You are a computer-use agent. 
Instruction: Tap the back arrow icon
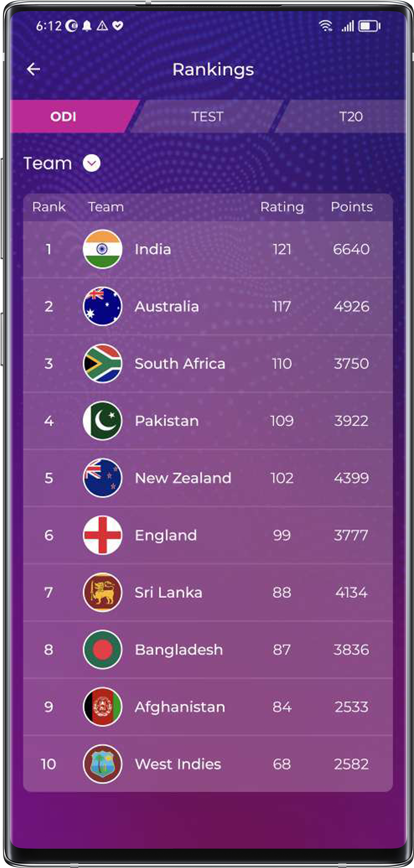point(33,69)
